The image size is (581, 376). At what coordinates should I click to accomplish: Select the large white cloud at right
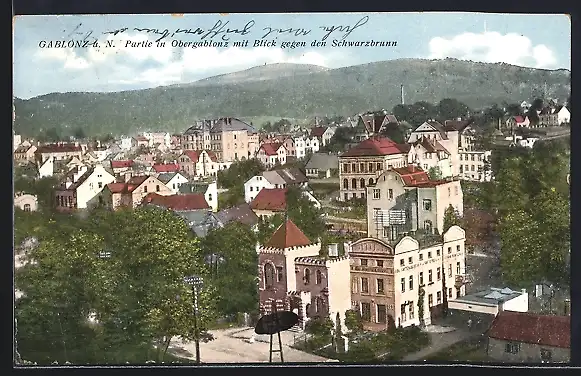click(x=493, y=49)
